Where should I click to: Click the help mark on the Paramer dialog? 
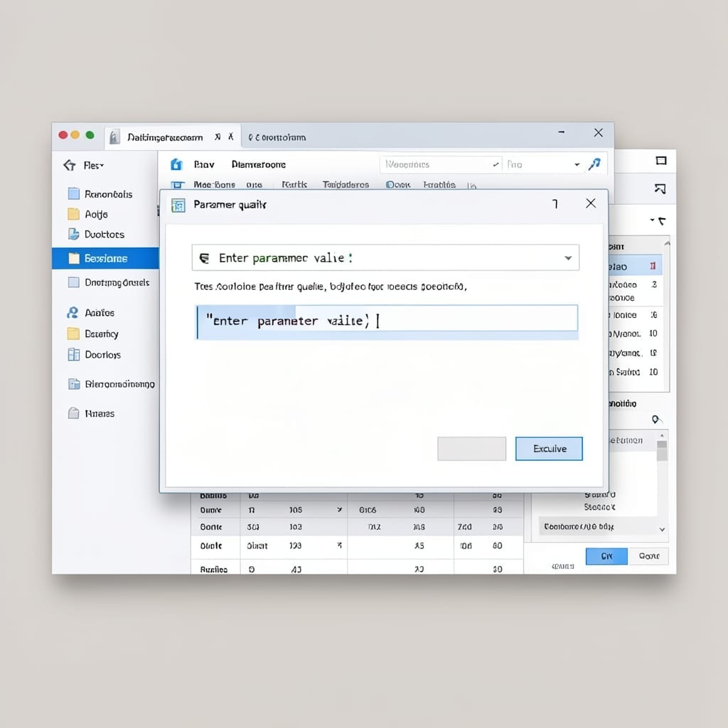(555, 204)
